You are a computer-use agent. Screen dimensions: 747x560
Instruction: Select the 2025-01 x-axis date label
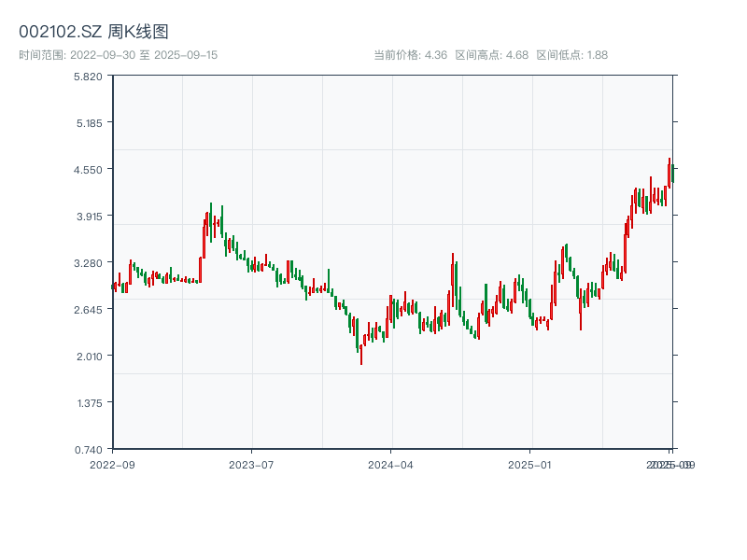click(x=531, y=464)
